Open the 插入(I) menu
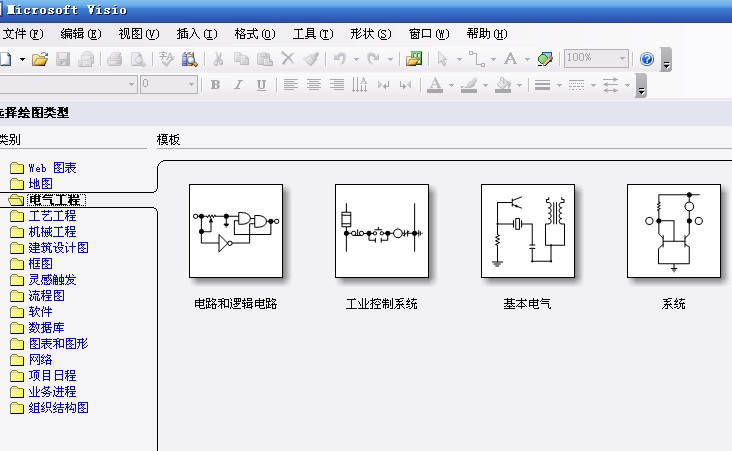Screen dimensions: 732x451 (x=197, y=34)
